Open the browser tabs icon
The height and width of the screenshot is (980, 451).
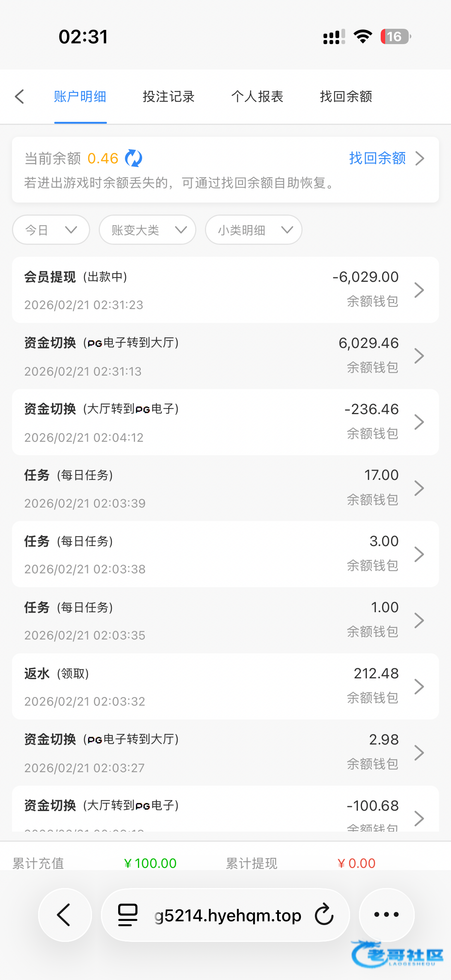(x=128, y=915)
